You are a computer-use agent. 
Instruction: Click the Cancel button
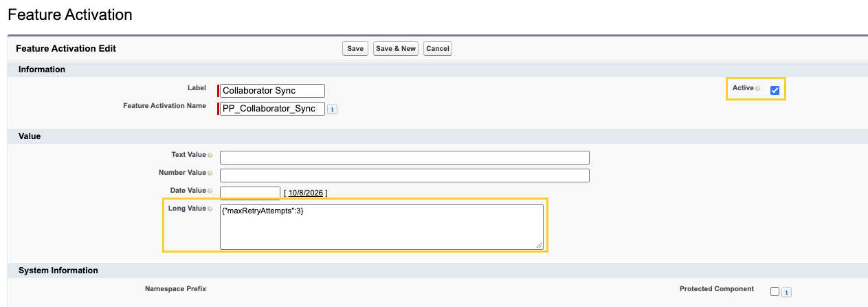(x=438, y=49)
